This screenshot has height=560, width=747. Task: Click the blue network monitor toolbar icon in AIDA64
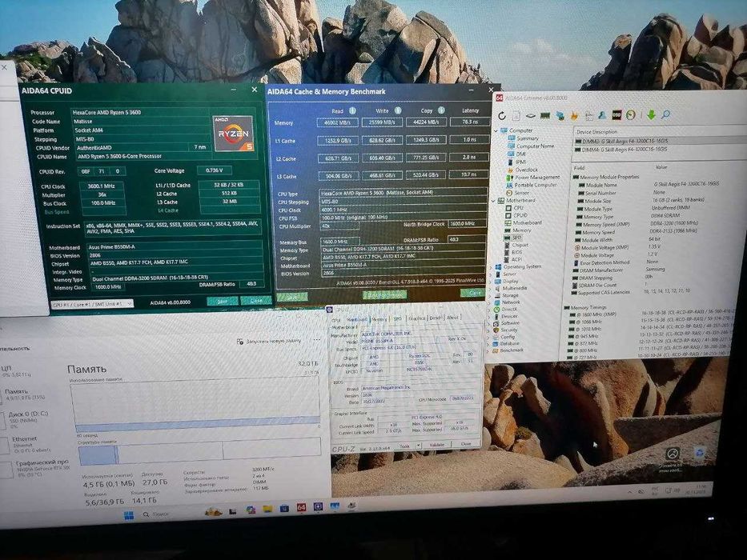(560, 116)
